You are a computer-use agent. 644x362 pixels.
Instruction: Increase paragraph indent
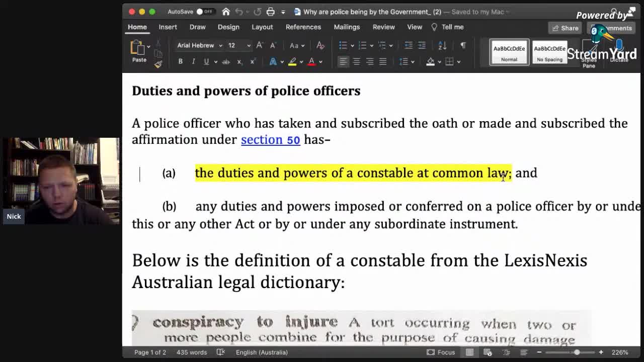pos(422,45)
